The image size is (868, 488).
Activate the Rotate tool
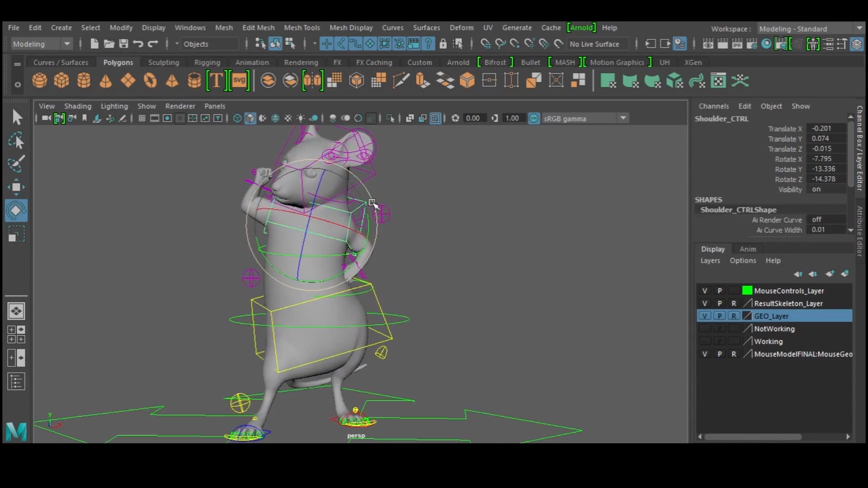coord(16,210)
